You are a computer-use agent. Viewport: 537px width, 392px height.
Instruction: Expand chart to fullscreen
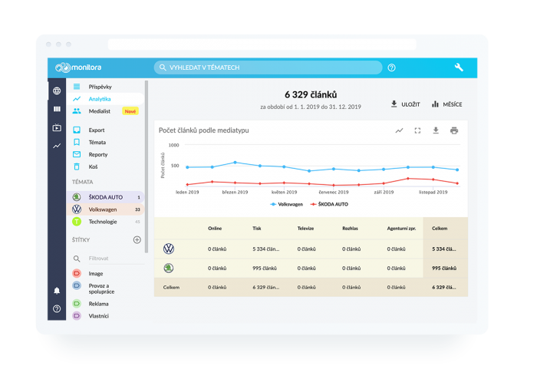point(417,130)
